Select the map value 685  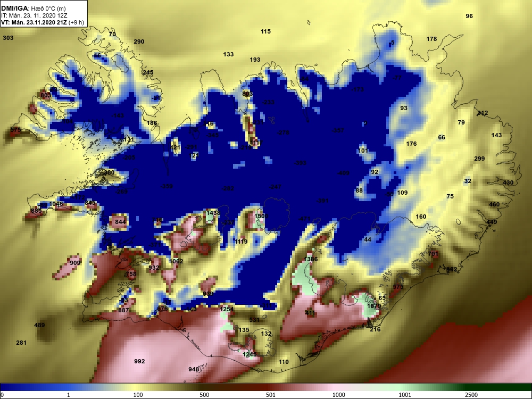click(x=36, y=211)
